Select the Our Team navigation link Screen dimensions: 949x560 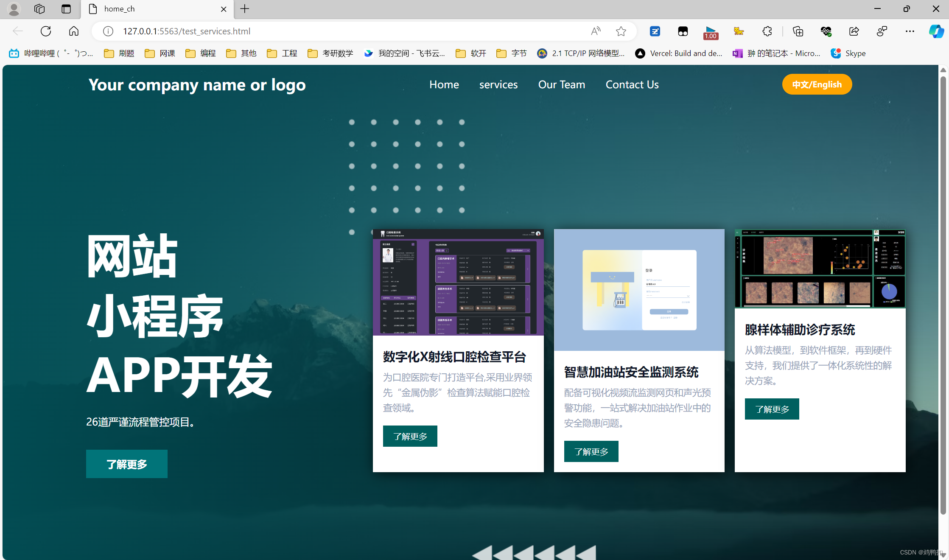click(x=562, y=84)
